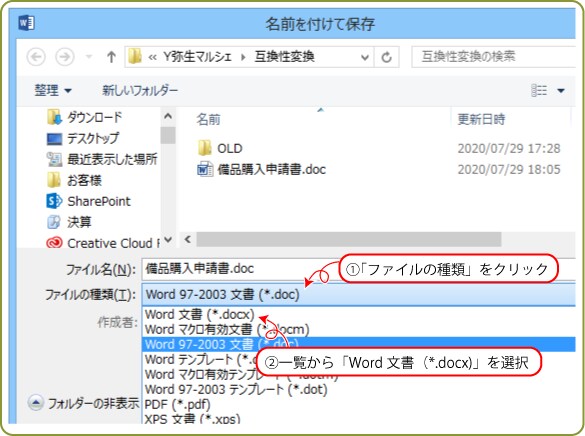Go up one folder level with up arrow

click(111, 57)
